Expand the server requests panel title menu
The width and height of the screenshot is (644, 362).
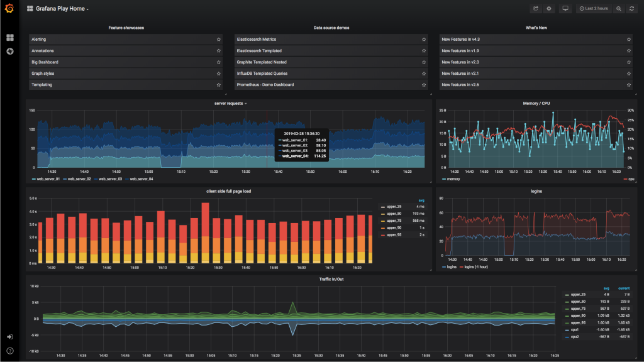coord(230,103)
